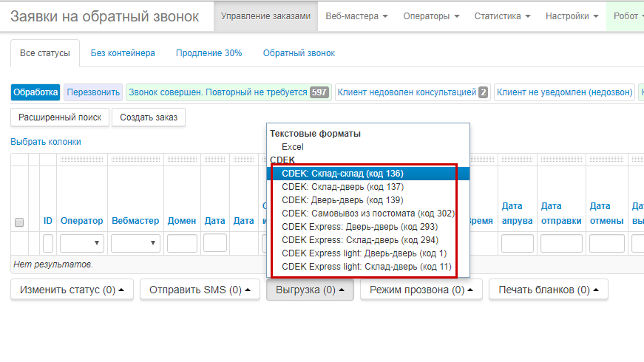This screenshot has width=644, height=362.
Task: Click the ID filter input field
Action: pos(48,243)
